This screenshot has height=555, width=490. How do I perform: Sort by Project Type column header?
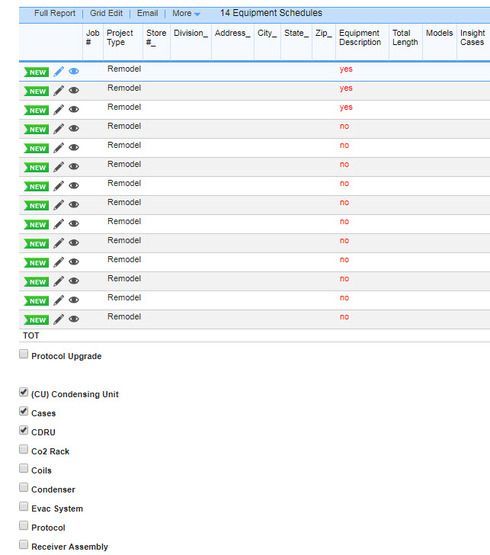pos(120,38)
